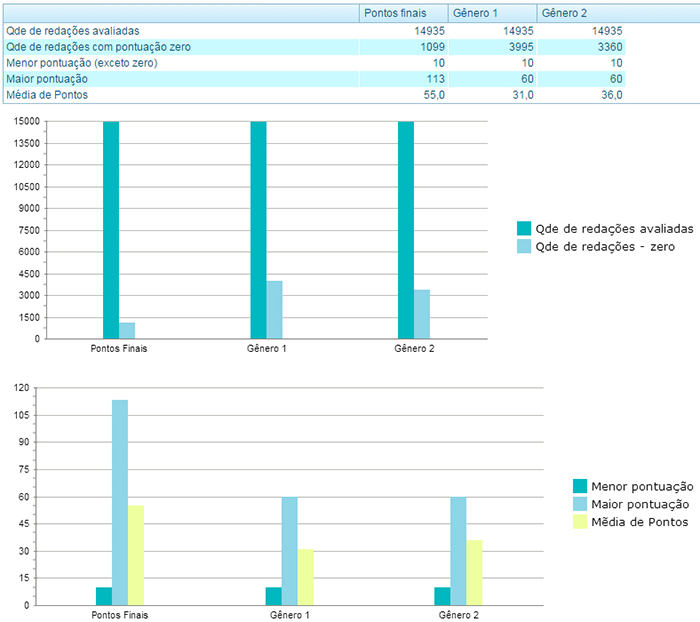
Task: Select the 'Qde de redações com pontuação zero' row
Action: pyautogui.click(x=98, y=47)
